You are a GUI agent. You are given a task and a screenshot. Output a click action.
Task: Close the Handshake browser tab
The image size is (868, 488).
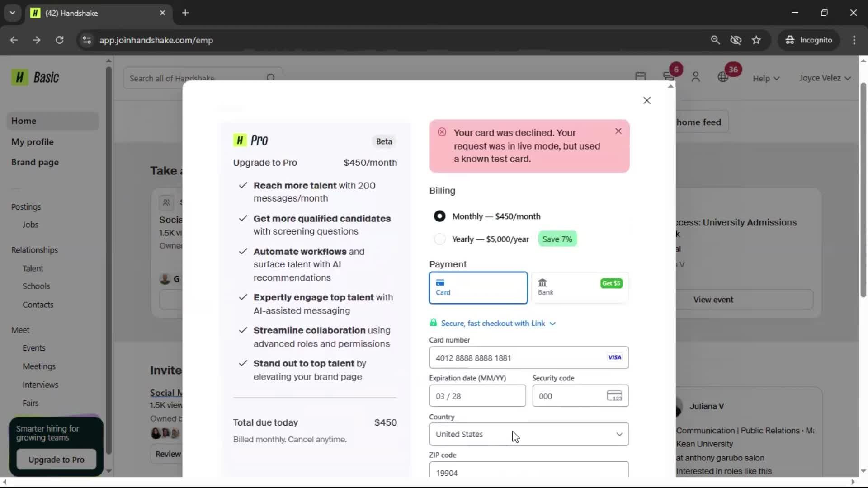click(162, 13)
